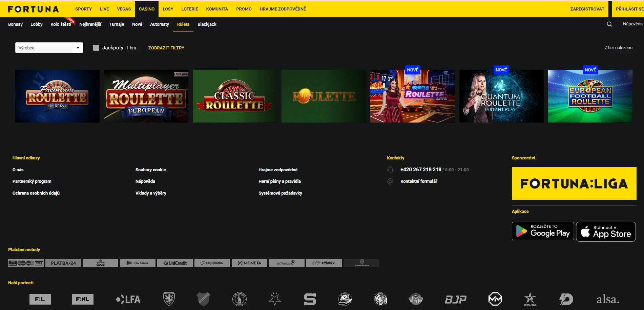Click the ZAREGISTROVAT button

pos(587,9)
